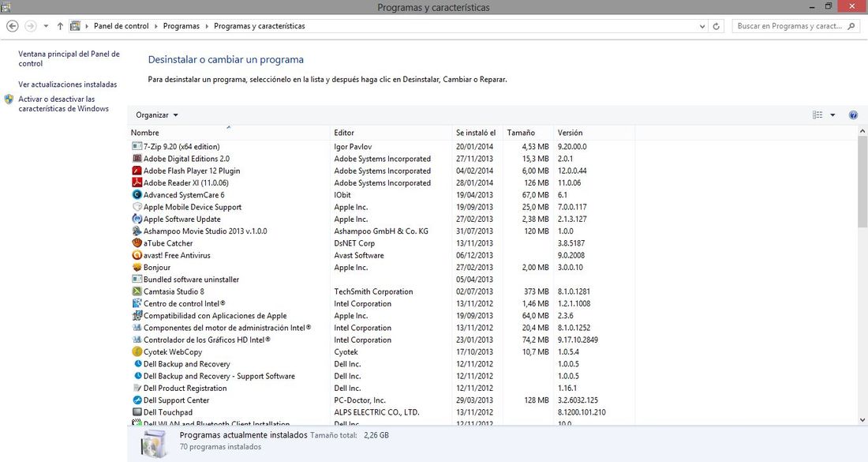
Task: Click the 373 MB size cell
Action: coord(537,291)
